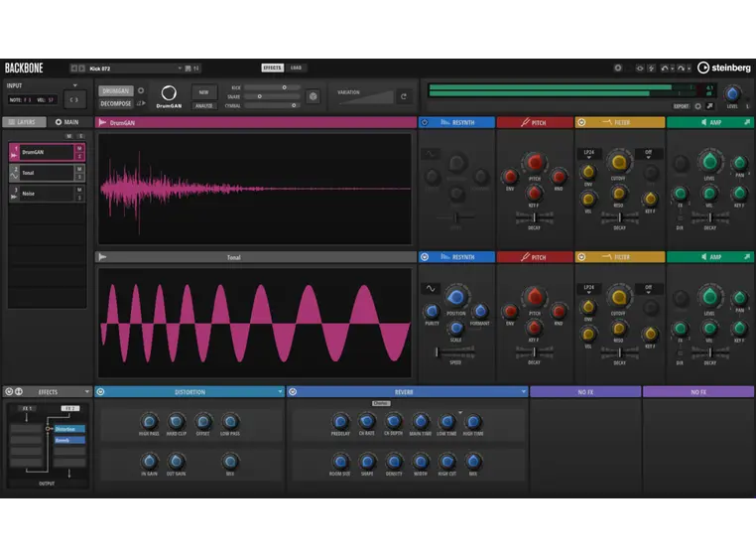This screenshot has width=756, height=558.
Task: Click the FX chain split icon in Effects
Action: click(19, 391)
